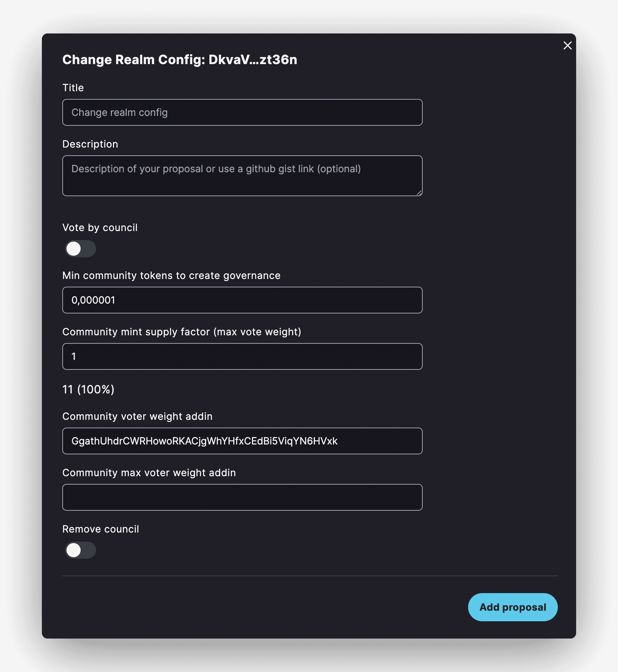The height and width of the screenshot is (672, 618).
Task: Click the "11 (100%)" supply factor text
Action: (88, 390)
